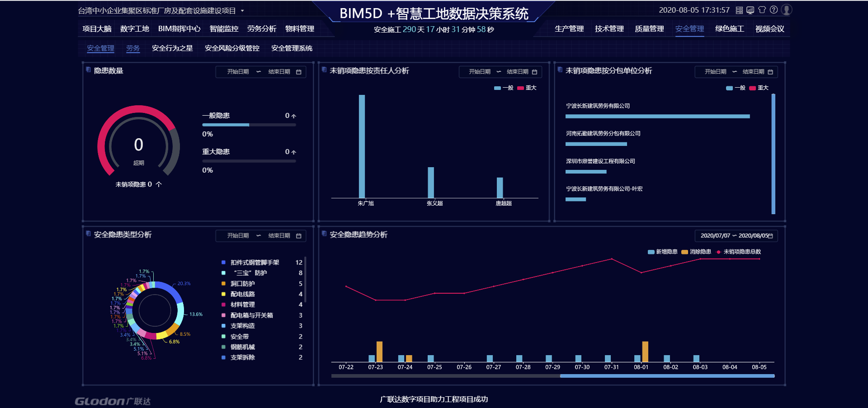
Task: Toggle "三宝"防护 legend entry
Action: 245,273
